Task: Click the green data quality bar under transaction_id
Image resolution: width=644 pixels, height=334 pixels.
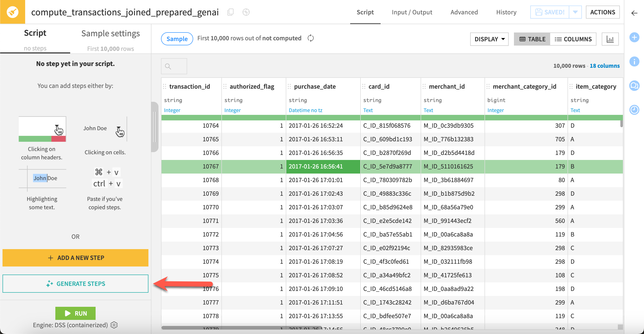Action: coord(191,117)
